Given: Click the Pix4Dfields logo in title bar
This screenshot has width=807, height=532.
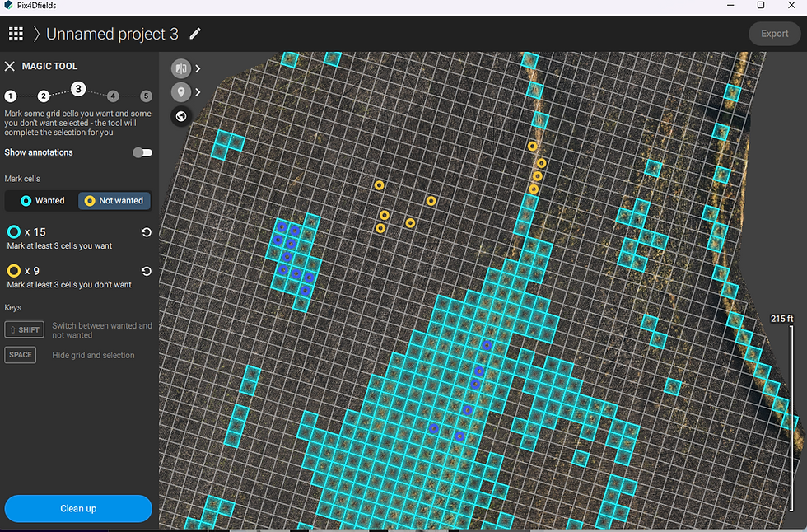Looking at the screenshot, I should [x=7, y=5].
